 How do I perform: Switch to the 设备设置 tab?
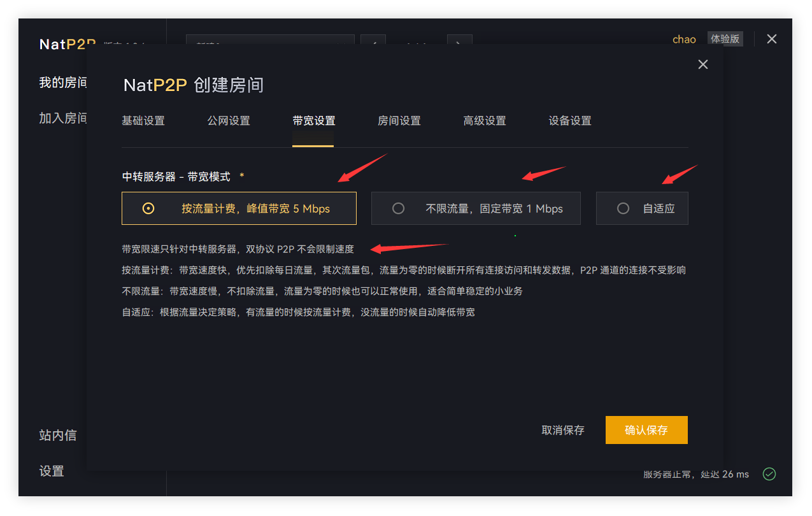point(570,120)
